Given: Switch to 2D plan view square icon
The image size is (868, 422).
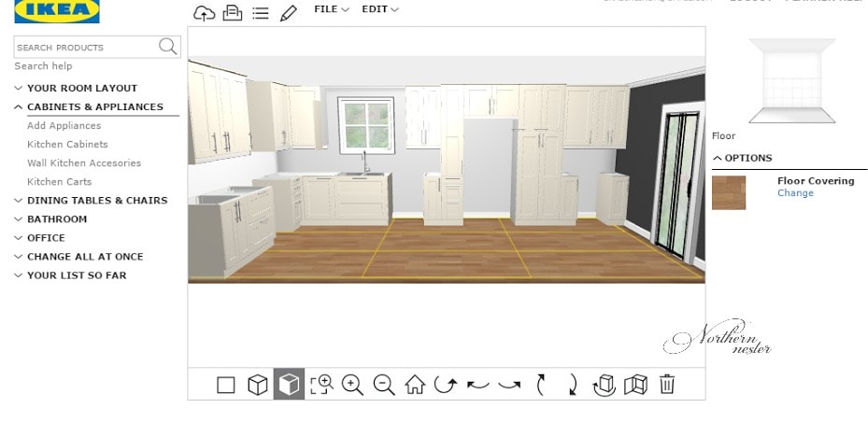Looking at the screenshot, I should coord(226,385).
